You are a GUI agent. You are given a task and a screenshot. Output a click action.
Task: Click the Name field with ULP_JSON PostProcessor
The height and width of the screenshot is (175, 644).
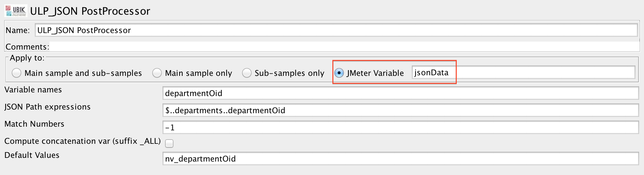[336, 30]
